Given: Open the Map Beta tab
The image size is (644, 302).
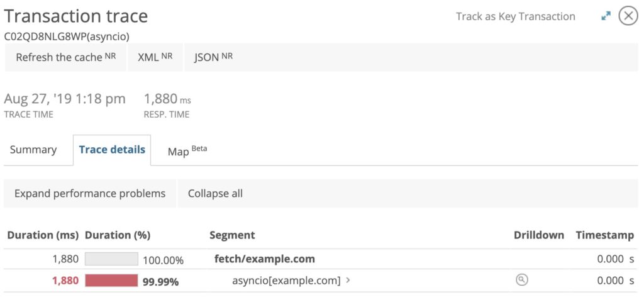Looking at the screenshot, I should (187, 150).
